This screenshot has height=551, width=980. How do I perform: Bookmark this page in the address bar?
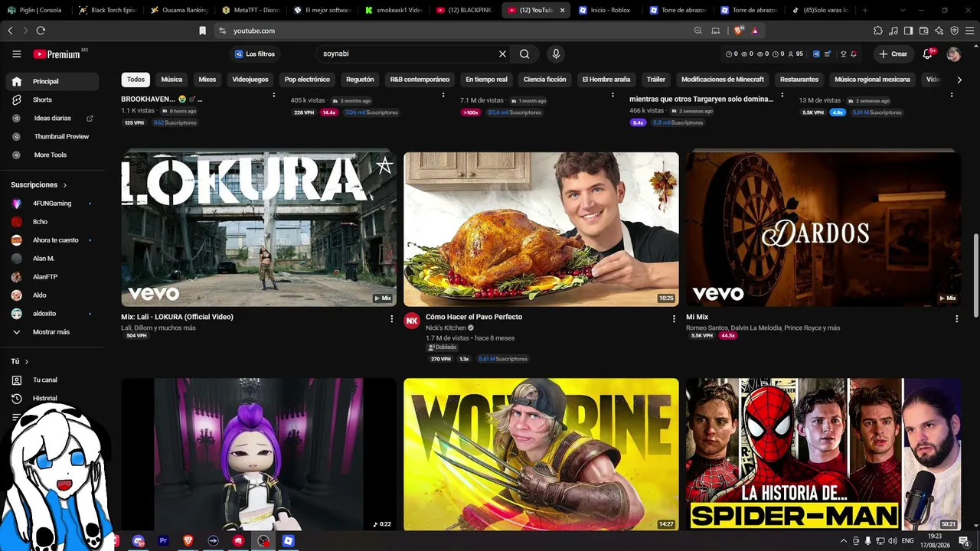(202, 31)
